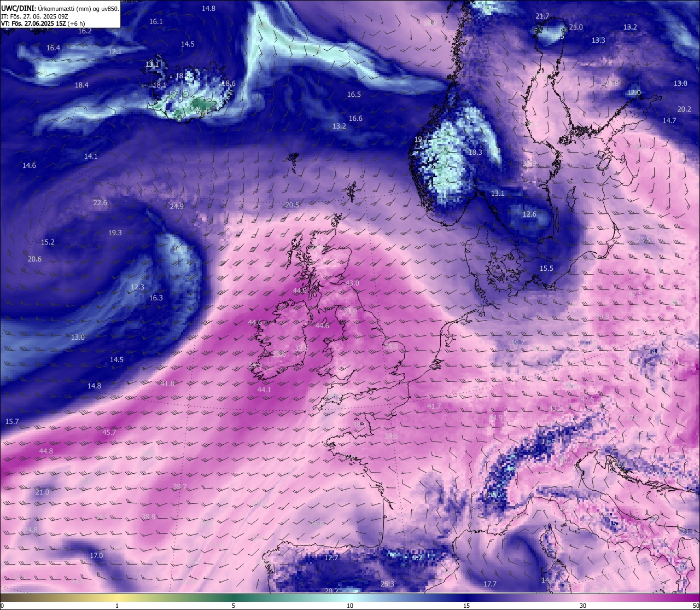Click the 12.3 value label

(137, 287)
